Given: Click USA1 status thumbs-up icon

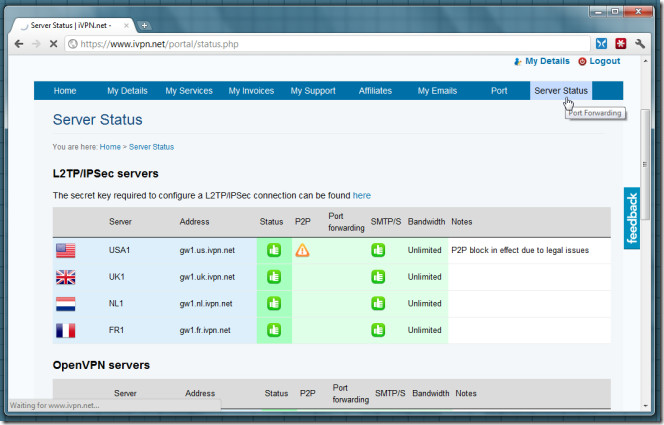Looking at the screenshot, I should [274, 250].
